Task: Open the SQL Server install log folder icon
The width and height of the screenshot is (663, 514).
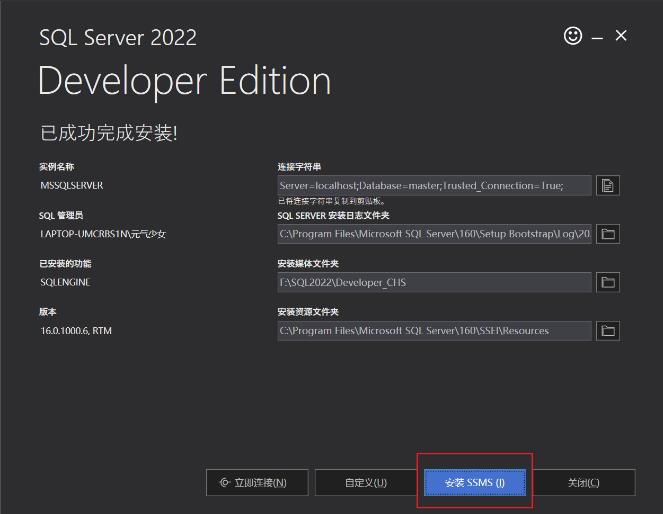Action: pos(608,234)
